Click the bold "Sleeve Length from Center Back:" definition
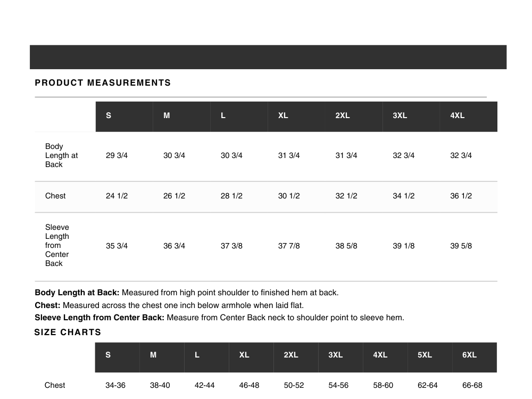The width and height of the screenshot is (532, 399). [x=99, y=318]
